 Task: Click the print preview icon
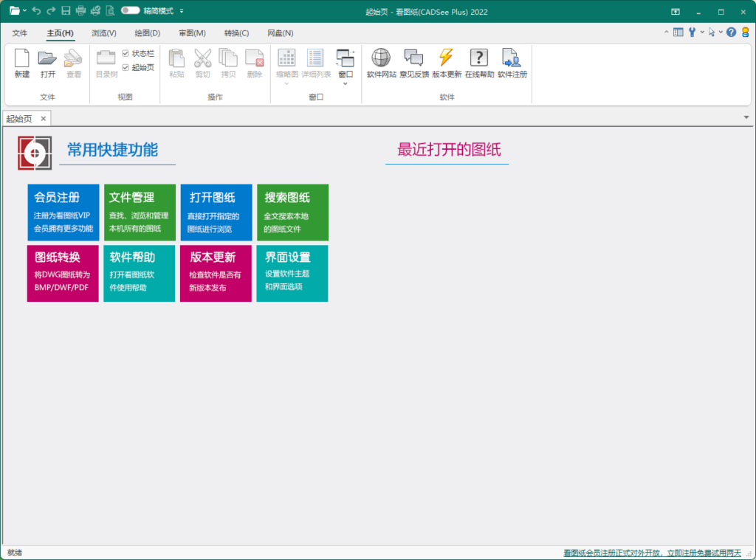point(111,10)
